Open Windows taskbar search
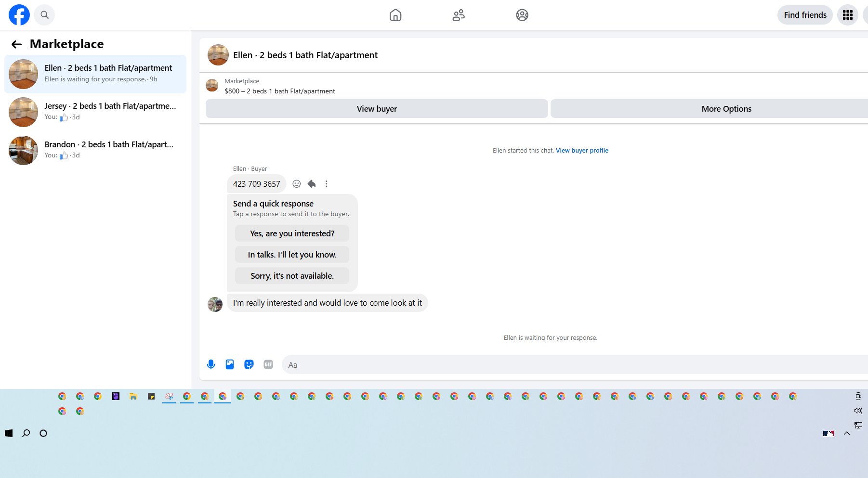 coord(26,433)
